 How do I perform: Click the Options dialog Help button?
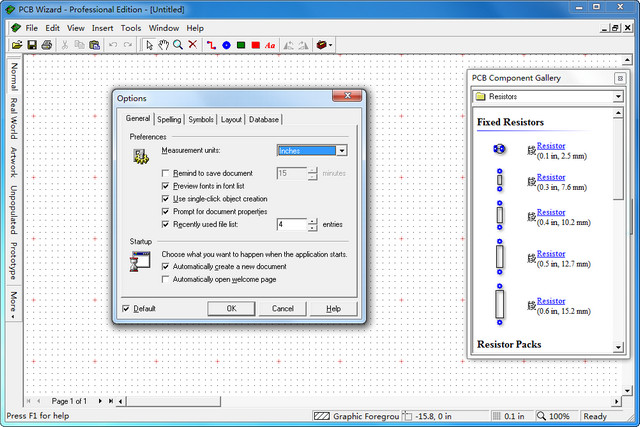click(333, 309)
